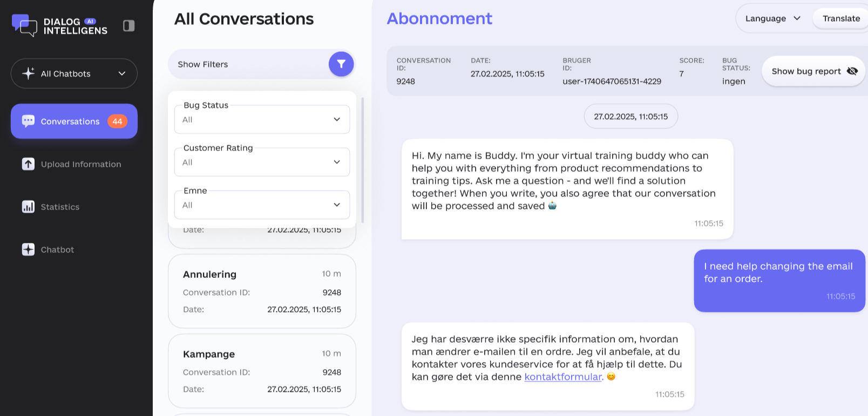Toggle the crossed-out eye bug report icon
The height and width of the screenshot is (416, 868).
coord(852,71)
